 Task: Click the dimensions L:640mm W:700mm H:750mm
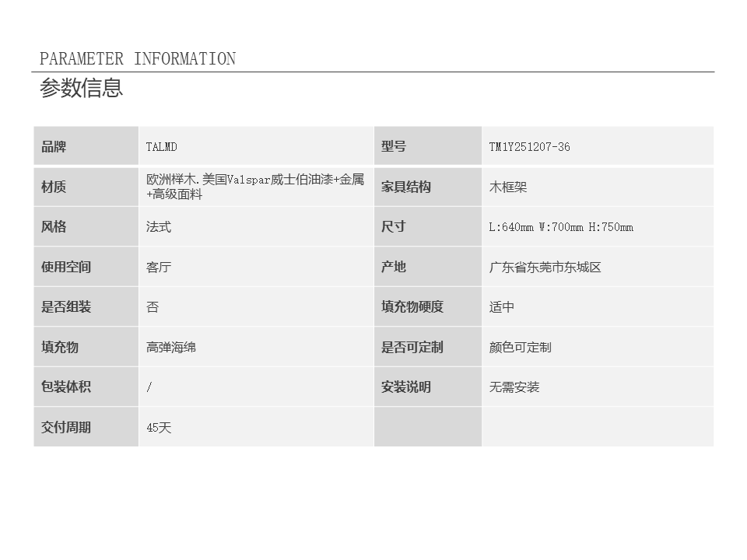[561, 227]
